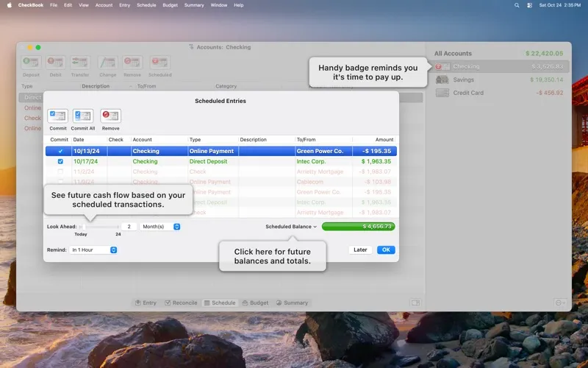The width and height of the screenshot is (588, 368).
Task: Select the Savings account icon
Action: 442,79
